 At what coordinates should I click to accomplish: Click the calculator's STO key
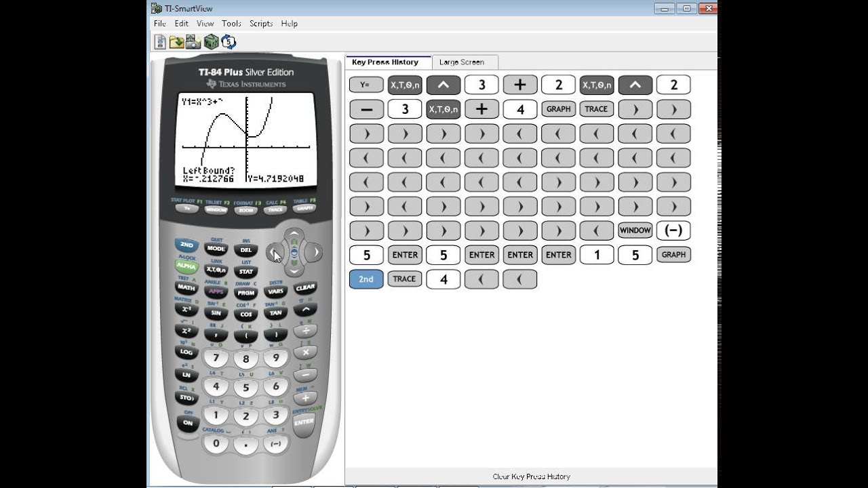click(x=186, y=398)
